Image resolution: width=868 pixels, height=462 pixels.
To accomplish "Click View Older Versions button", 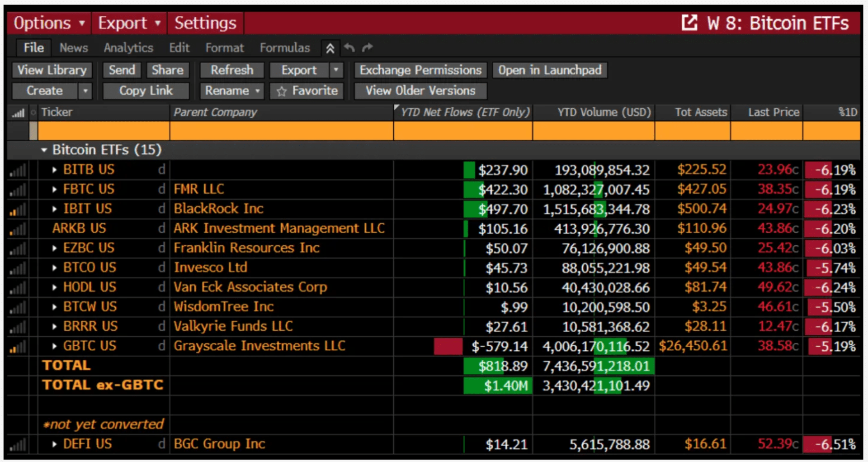I will [x=420, y=91].
